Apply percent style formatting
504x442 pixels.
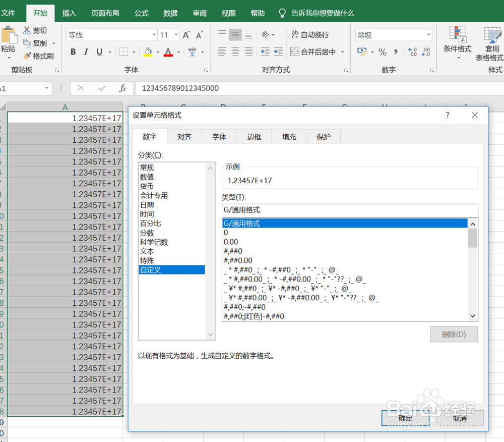coord(383,51)
